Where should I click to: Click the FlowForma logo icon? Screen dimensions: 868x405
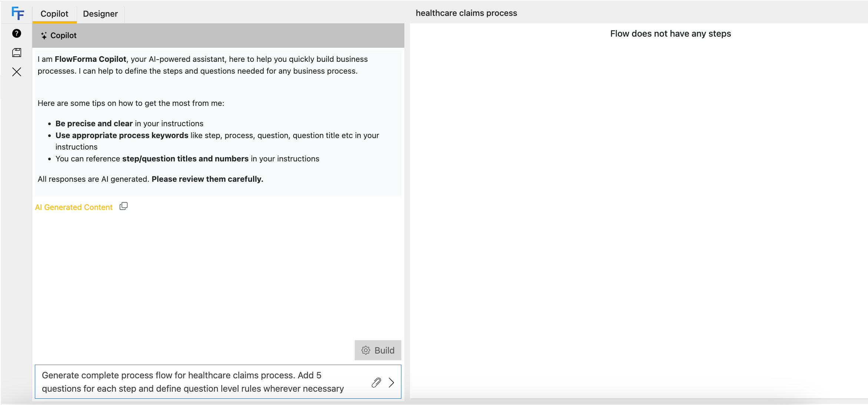[x=17, y=13]
